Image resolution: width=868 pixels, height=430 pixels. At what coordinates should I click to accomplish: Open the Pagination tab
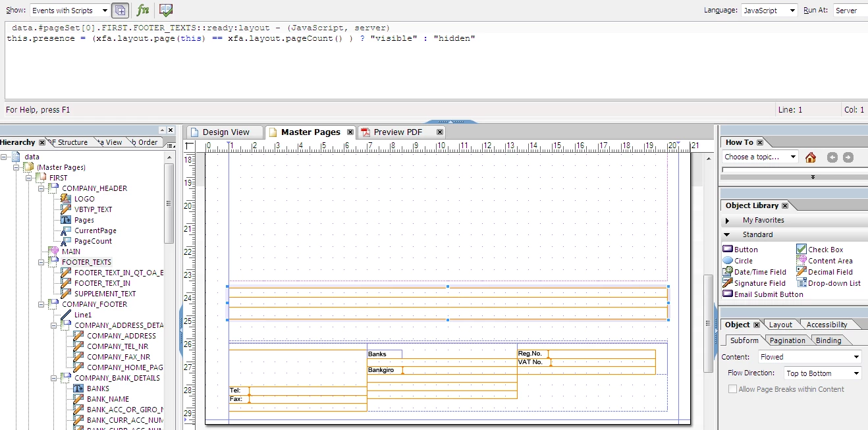(788, 340)
